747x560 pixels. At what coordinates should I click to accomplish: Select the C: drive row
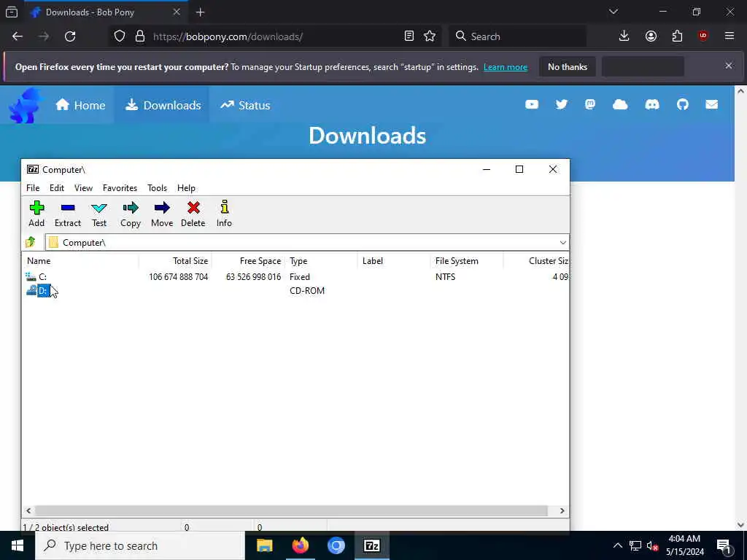pyautogui.click(x=295, y=276)
